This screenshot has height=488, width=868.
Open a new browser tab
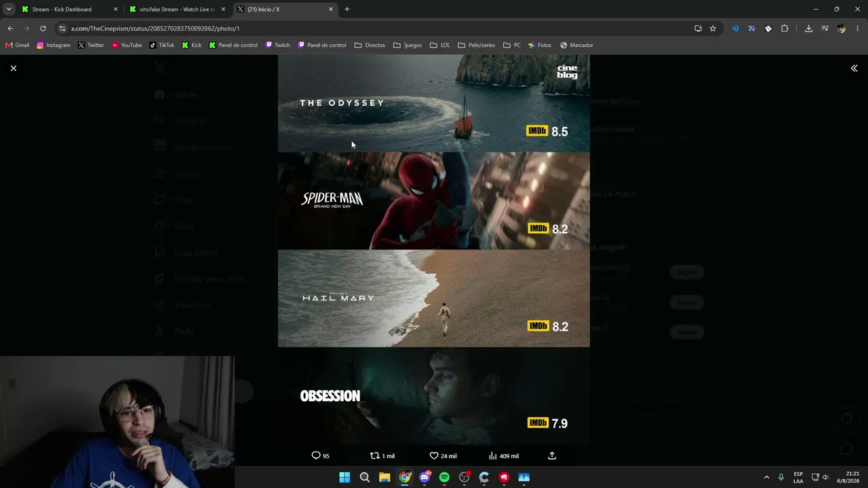pos(347,9)
